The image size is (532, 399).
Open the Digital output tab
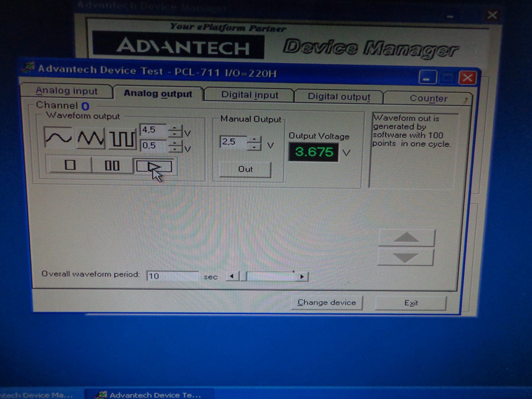point(339,97)
